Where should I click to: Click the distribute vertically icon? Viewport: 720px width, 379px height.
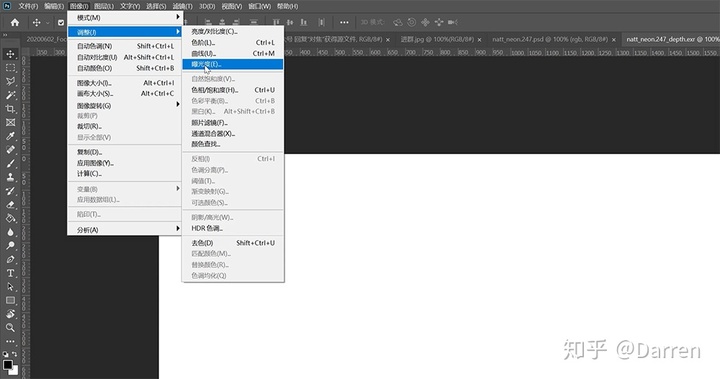coord(321,22)
